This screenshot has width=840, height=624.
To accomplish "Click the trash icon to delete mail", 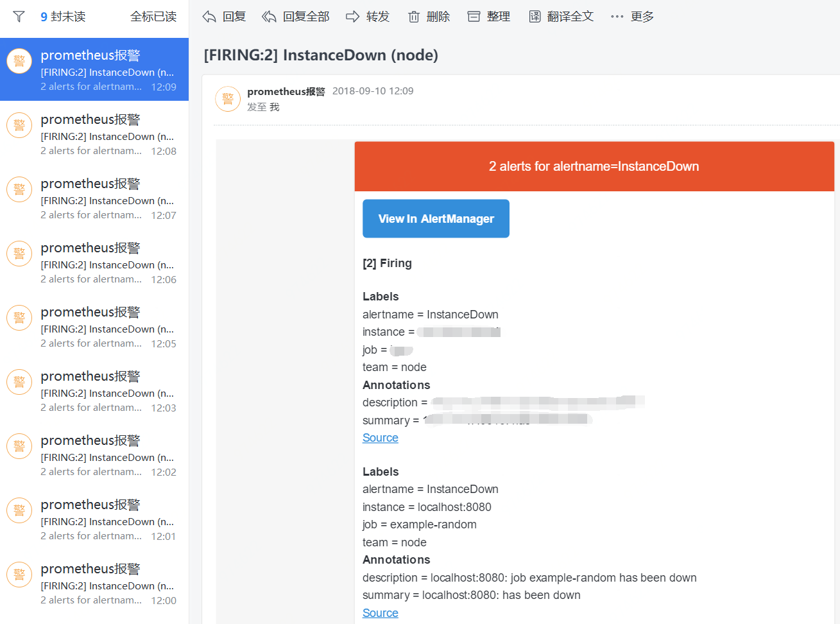I will coord(414,17).
